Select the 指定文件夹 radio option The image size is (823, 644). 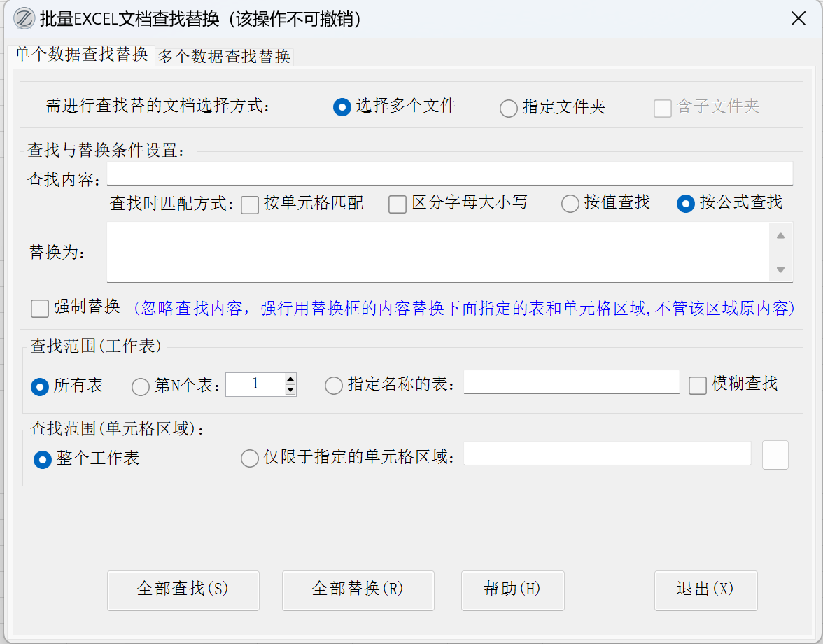coord(509,108)
